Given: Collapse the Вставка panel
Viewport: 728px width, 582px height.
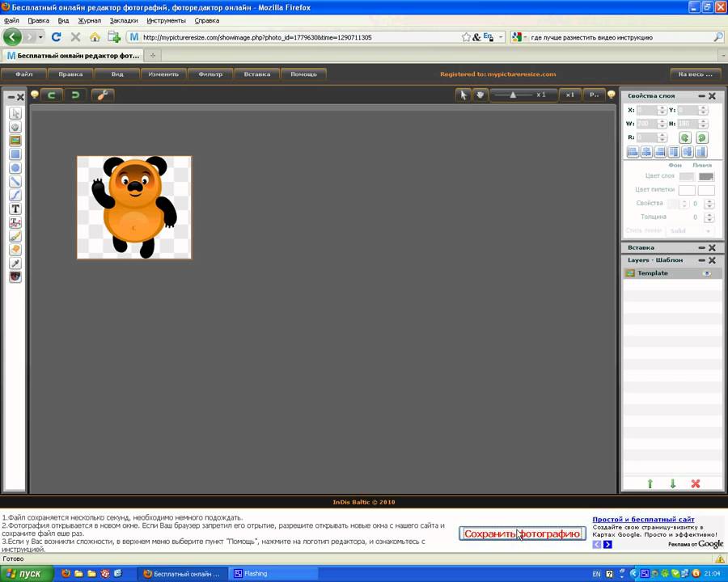Looking at the screenshot, I should coord(702,247).
